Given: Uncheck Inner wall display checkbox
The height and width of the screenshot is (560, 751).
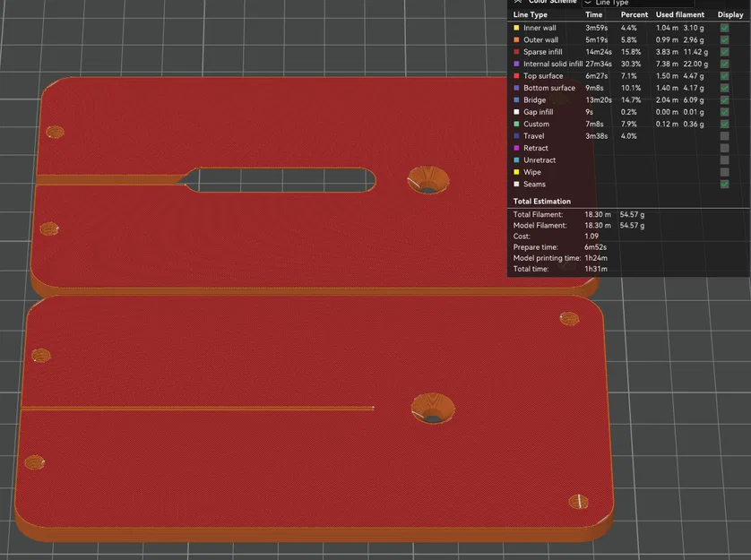Looking at the screenshot, I should point(724,28).
